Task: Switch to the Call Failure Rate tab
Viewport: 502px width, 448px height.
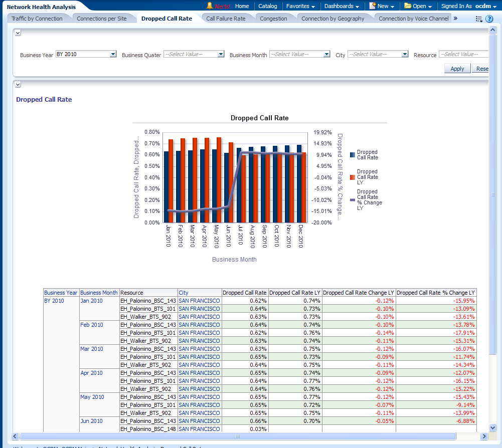Action: pyautogui.click(x=226, y=19)
